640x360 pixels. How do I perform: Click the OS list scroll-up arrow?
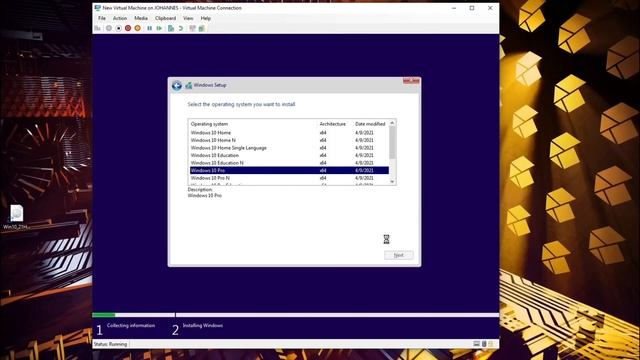(x=392, y=123)
